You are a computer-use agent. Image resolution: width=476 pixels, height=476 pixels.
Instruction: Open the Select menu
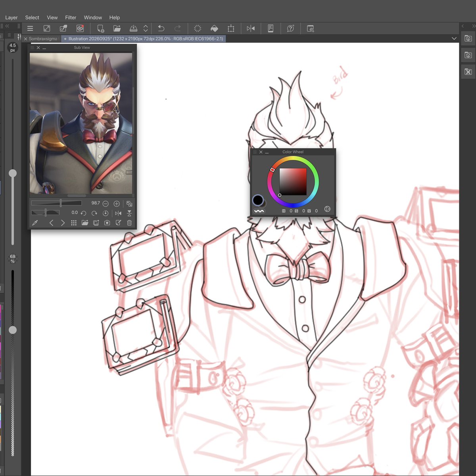(x=32, y=17)
